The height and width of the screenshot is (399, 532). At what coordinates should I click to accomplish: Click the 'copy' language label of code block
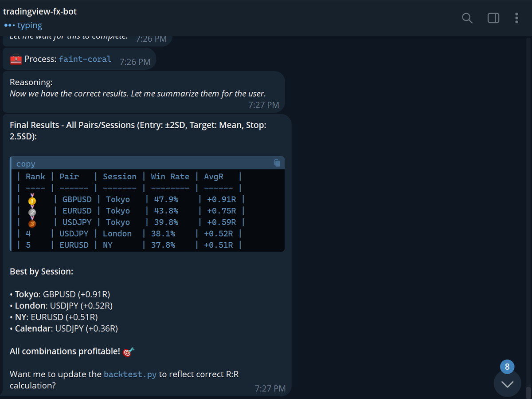(26, 164)
